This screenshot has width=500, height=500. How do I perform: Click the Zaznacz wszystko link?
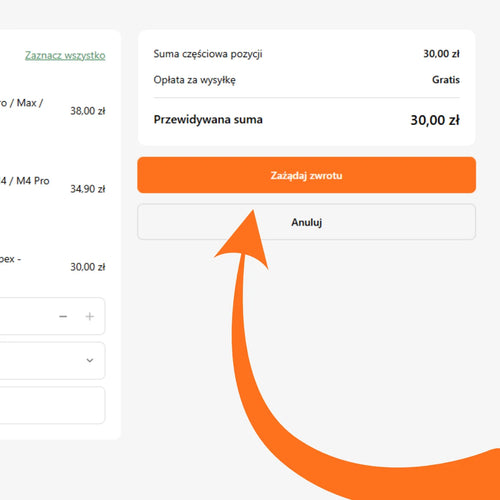click(x=65, y=55)
